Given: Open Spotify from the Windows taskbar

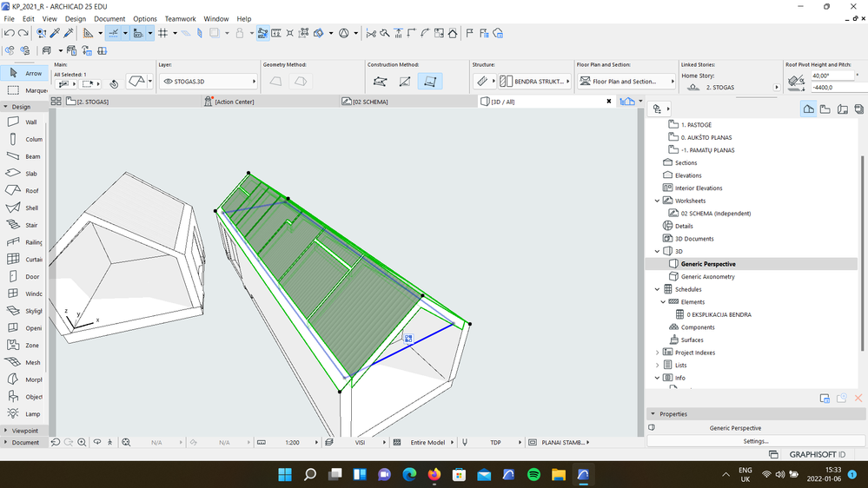Looking at the screenshot, I should point(534,475).
